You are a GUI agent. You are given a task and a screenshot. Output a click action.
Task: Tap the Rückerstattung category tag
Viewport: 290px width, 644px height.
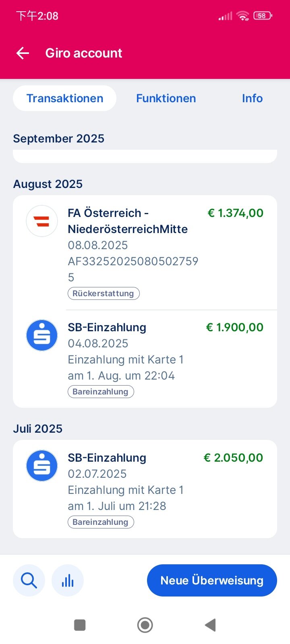tap(104, 293)
